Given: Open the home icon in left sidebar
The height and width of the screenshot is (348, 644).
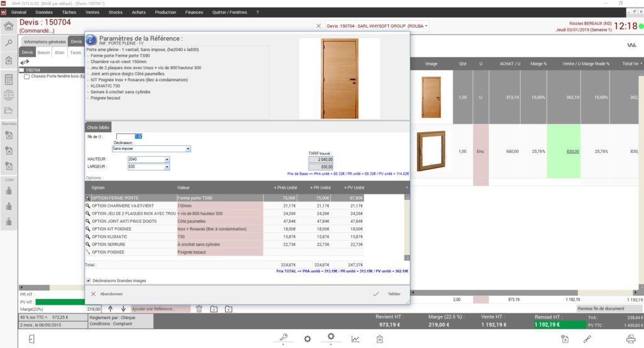Looking at the screenshot, I should click(9, 26).
